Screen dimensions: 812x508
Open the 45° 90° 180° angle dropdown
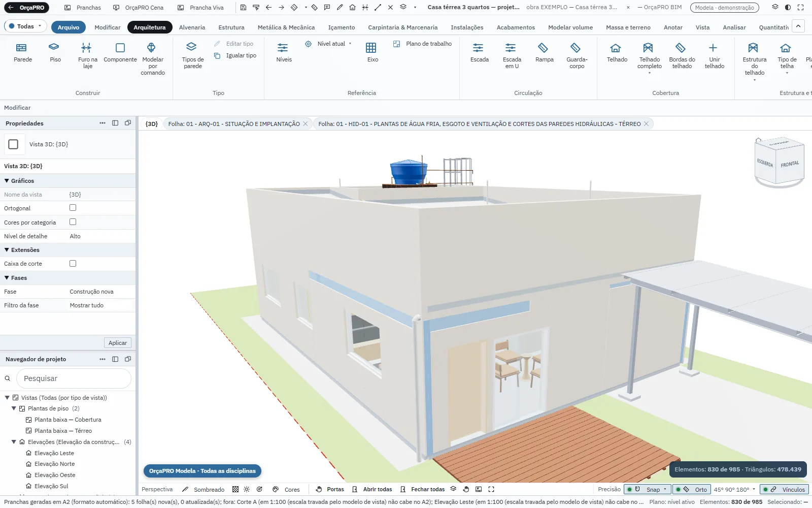click(x=734, y=489)
